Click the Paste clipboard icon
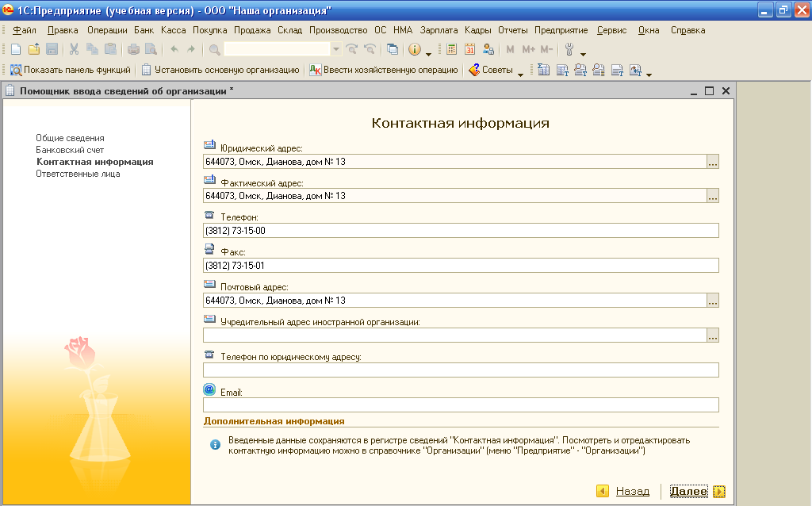 click(110, 49)
